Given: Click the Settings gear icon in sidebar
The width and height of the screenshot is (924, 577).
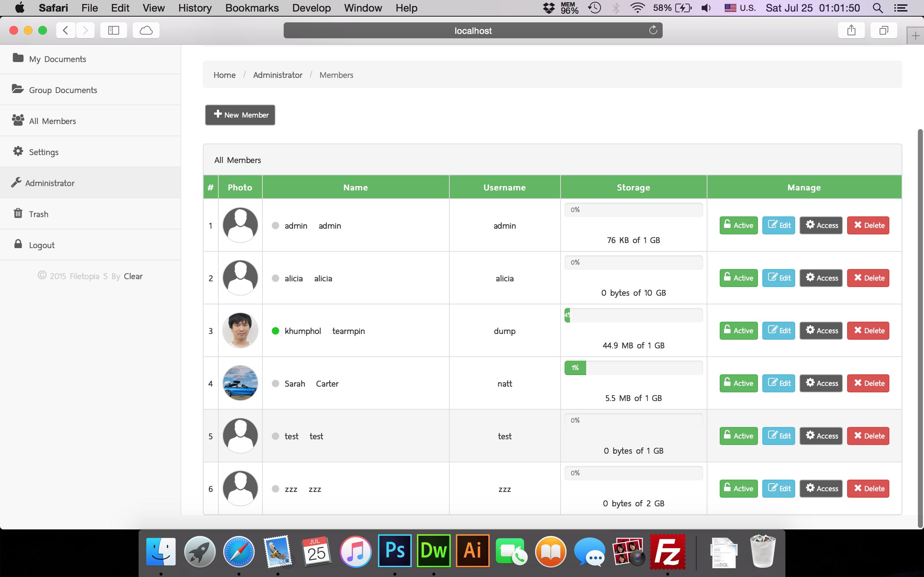Looking at the screenshot, I should (x=18, y=151).
